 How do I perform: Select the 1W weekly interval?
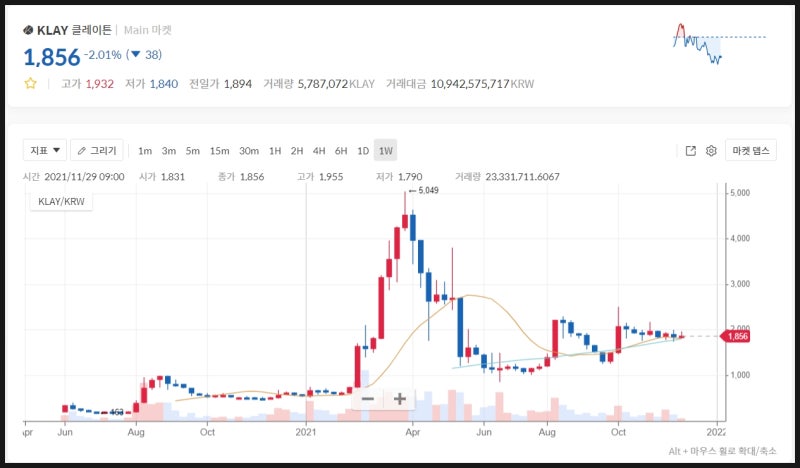pyautogui.click(x=386, y=151)
